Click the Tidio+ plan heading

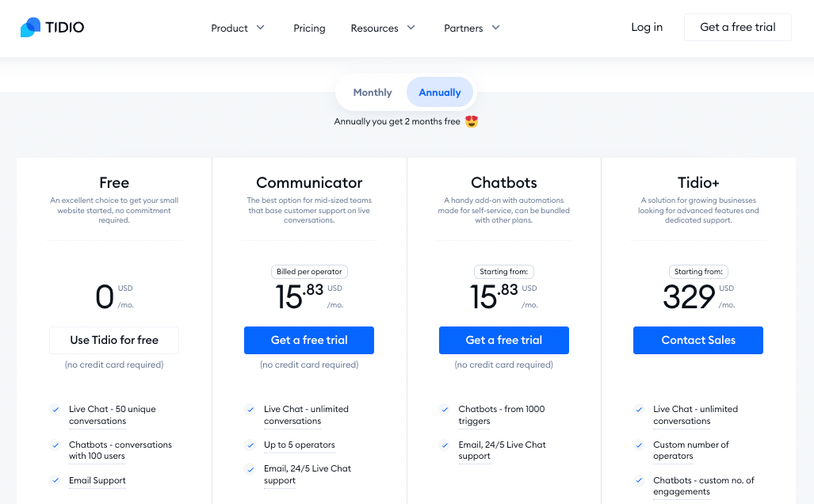click(698, 183)
